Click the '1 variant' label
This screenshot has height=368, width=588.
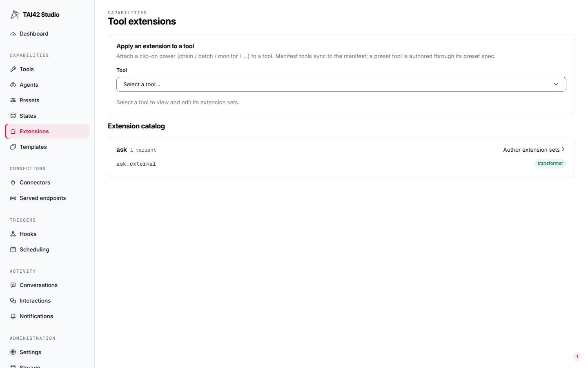[143, 150]
